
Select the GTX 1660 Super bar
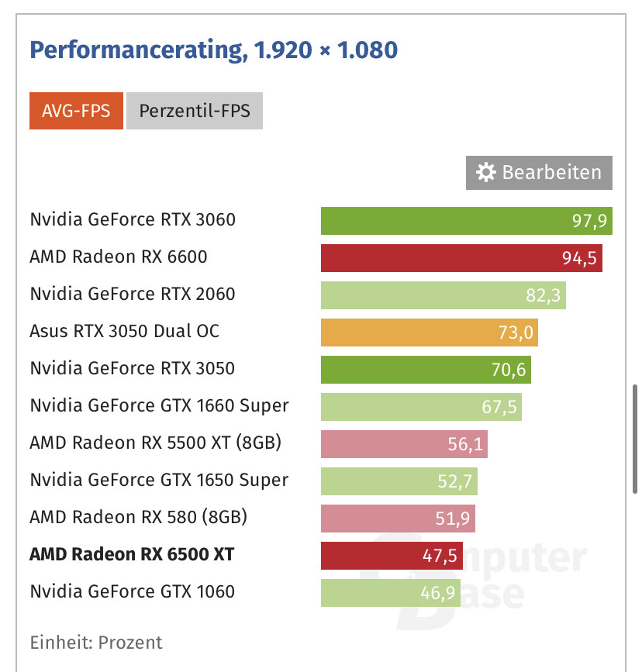click(421, 406)
